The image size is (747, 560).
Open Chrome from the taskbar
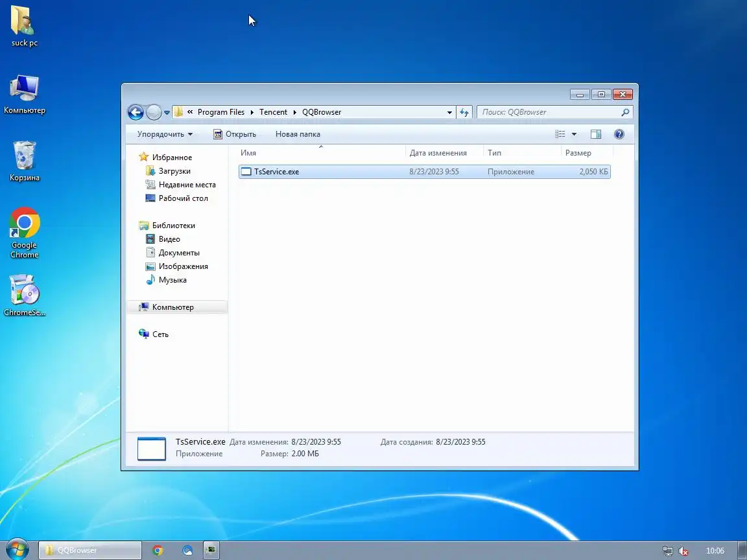coord(158,550)
